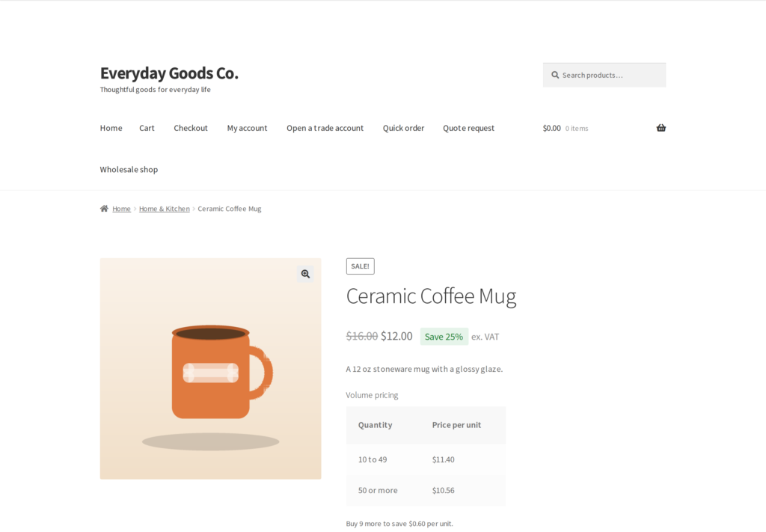Click the struck-through $16.00 price
Viewport: 766px width, 532px height.
click(361, 336)
